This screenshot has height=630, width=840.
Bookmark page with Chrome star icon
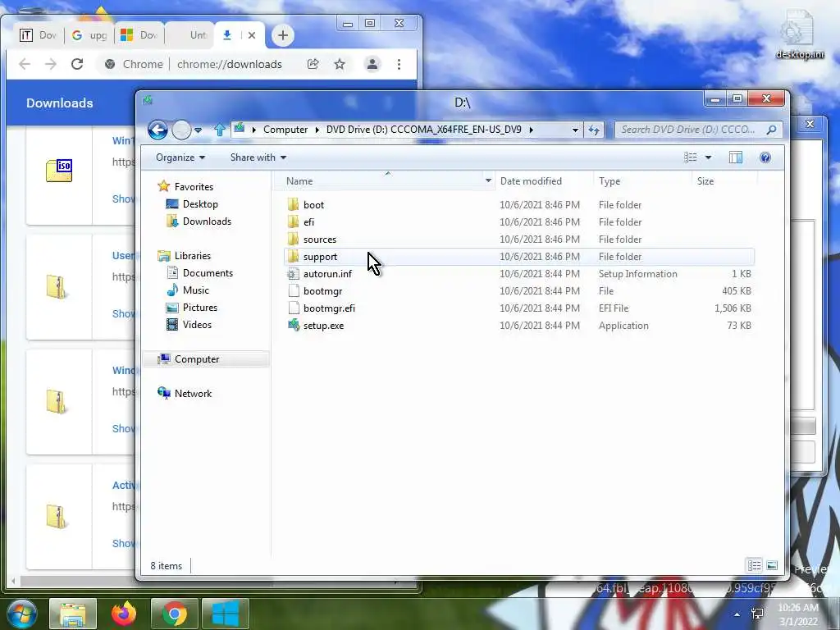click(340, 64)
